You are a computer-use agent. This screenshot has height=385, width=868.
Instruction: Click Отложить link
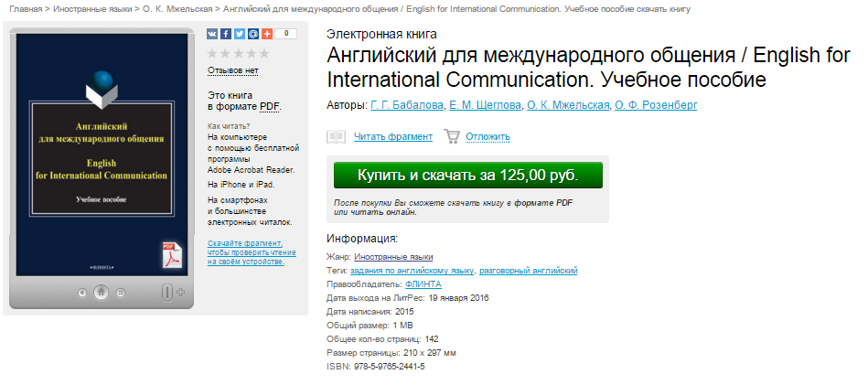point(488,136)
